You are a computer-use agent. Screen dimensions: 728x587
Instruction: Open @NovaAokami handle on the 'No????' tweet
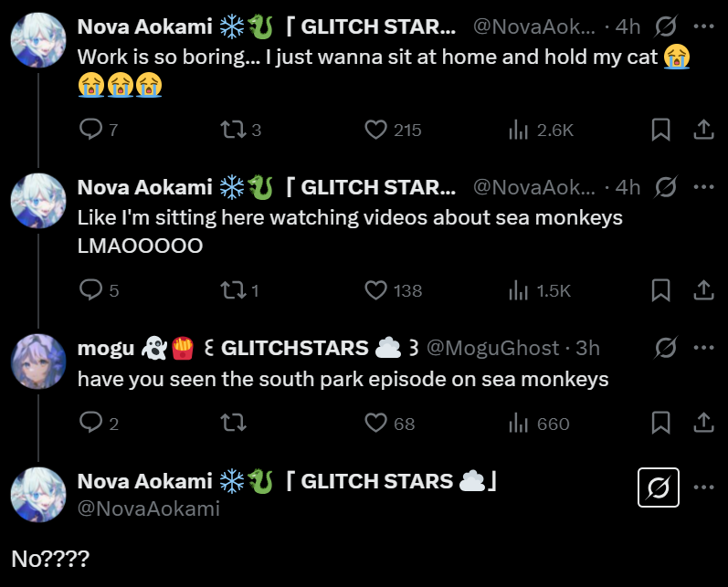[x=148, y=508]
